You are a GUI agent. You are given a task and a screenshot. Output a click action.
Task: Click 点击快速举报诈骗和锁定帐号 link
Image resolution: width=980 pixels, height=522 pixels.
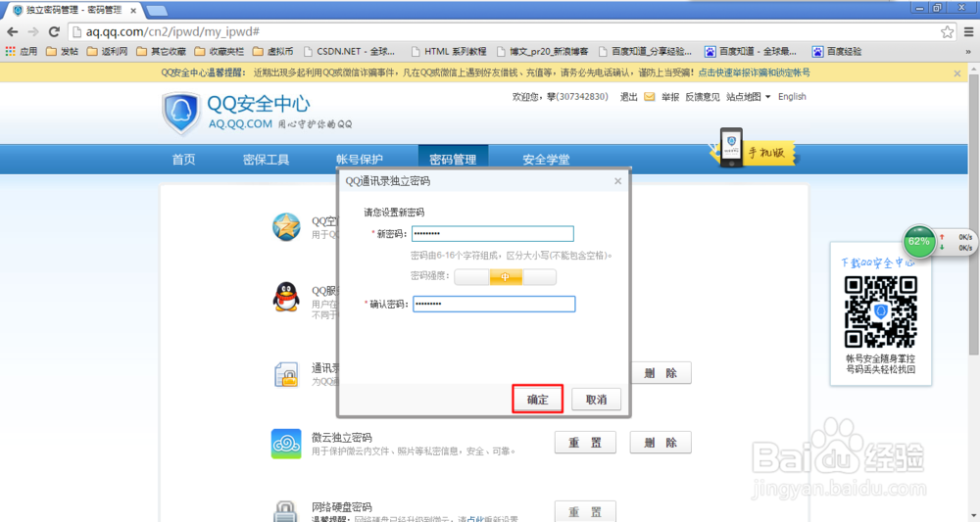pos(754,72)
